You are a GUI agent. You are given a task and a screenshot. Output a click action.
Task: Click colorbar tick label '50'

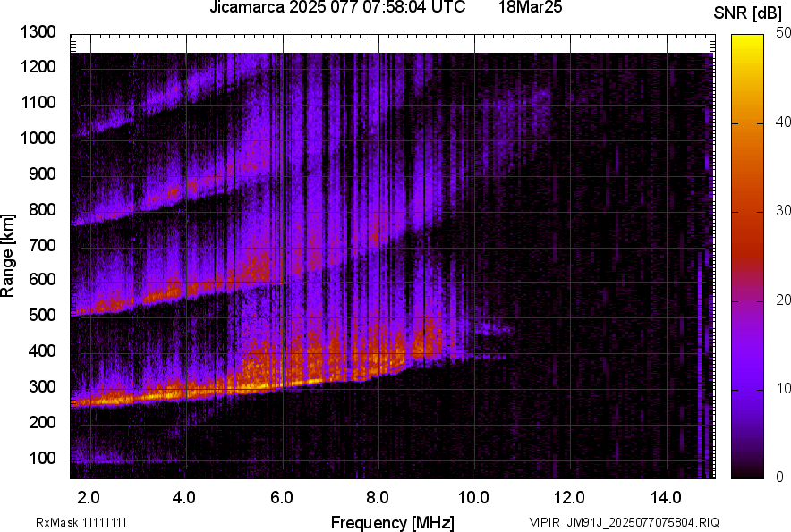click(x=784, y=33)
